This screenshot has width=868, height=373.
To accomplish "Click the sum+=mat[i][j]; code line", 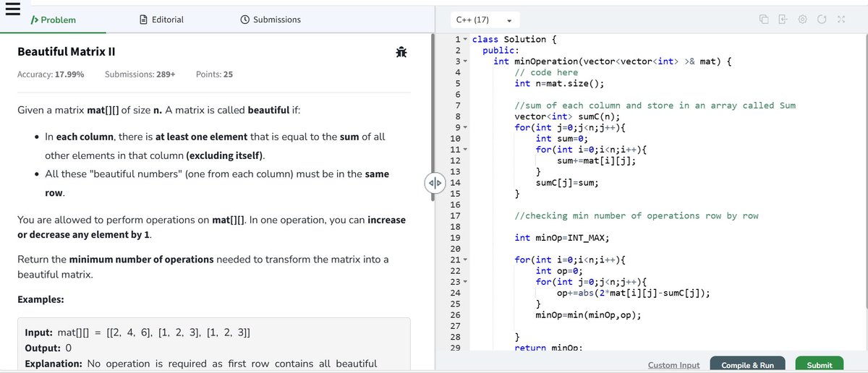I will (597, 160).
